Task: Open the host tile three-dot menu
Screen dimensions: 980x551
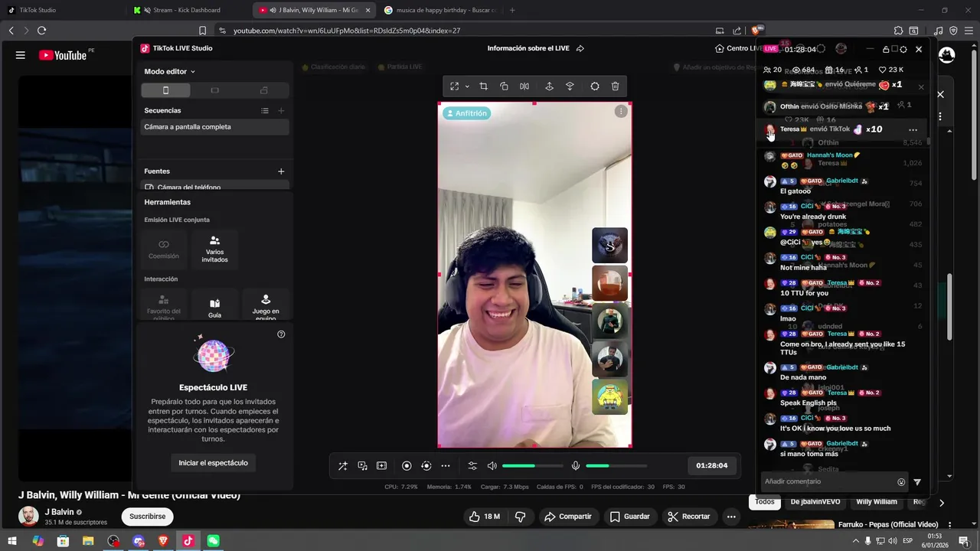Action: (x=621, y=112)
